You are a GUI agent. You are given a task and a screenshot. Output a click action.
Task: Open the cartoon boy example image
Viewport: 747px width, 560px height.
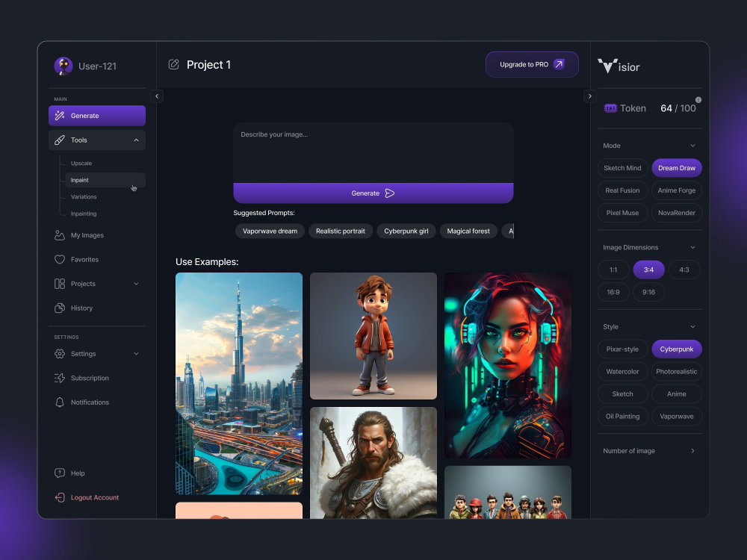coord(373,336)
